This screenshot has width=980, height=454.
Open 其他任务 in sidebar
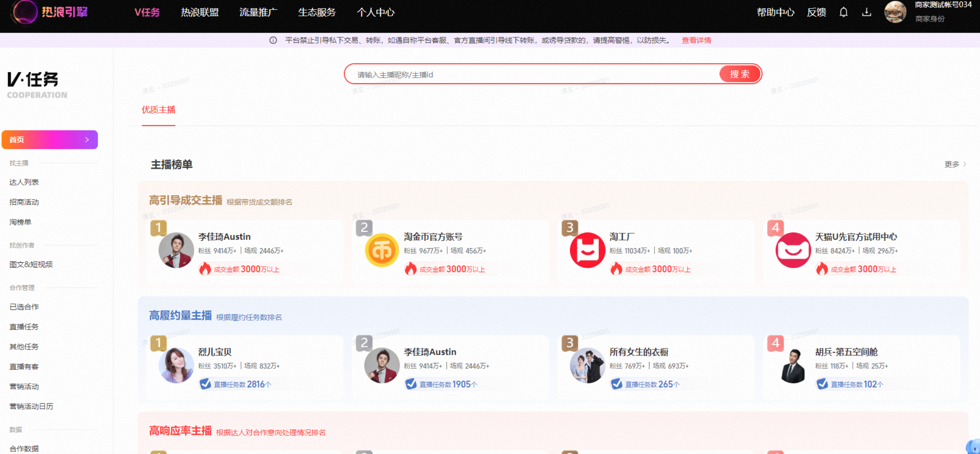24,347
